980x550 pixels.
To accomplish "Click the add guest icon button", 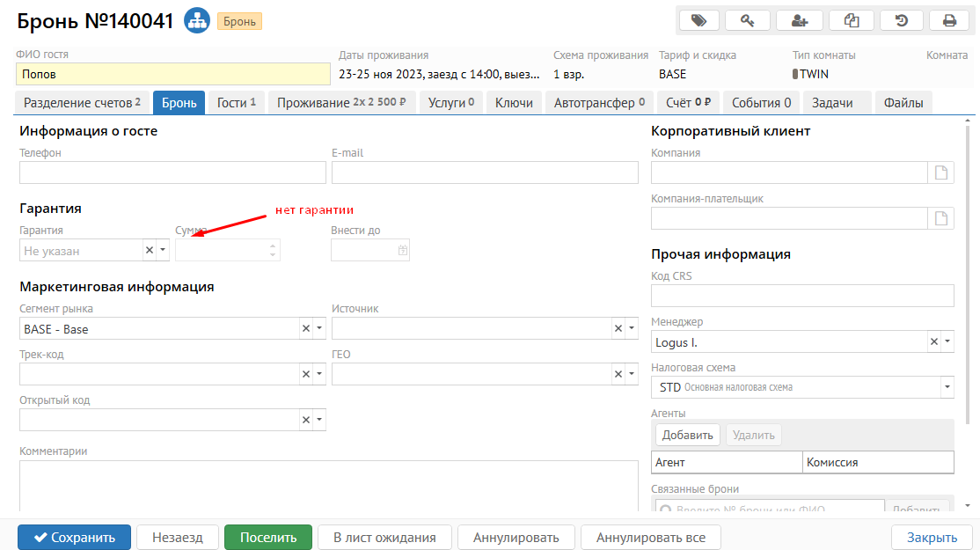I will click(x=801, y=20).
